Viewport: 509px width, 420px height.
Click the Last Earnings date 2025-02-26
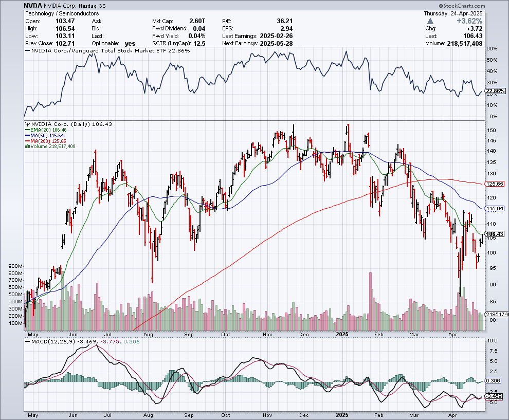276,36
